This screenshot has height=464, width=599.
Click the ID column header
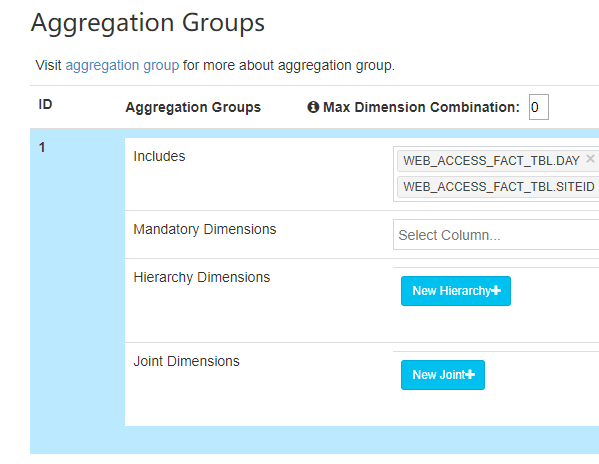coord(45,104)
